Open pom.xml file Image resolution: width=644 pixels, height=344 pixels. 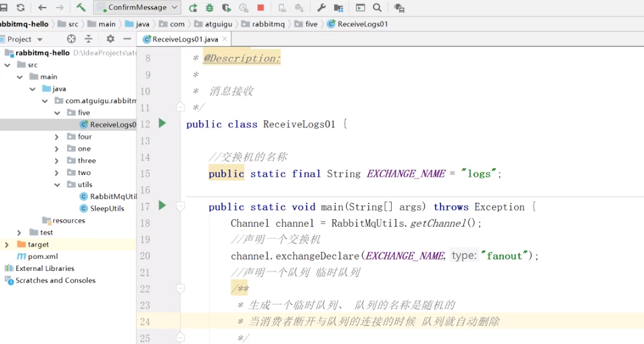tap(38, 256)
